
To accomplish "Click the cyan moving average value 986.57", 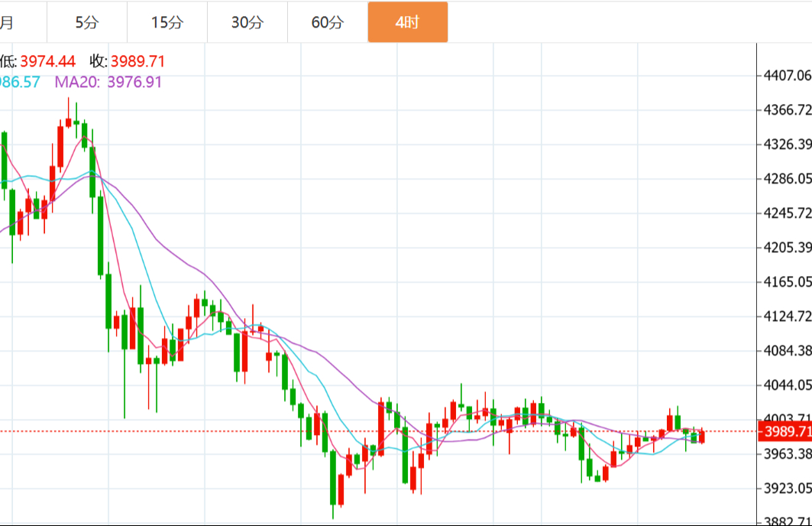I will (20, 82).
